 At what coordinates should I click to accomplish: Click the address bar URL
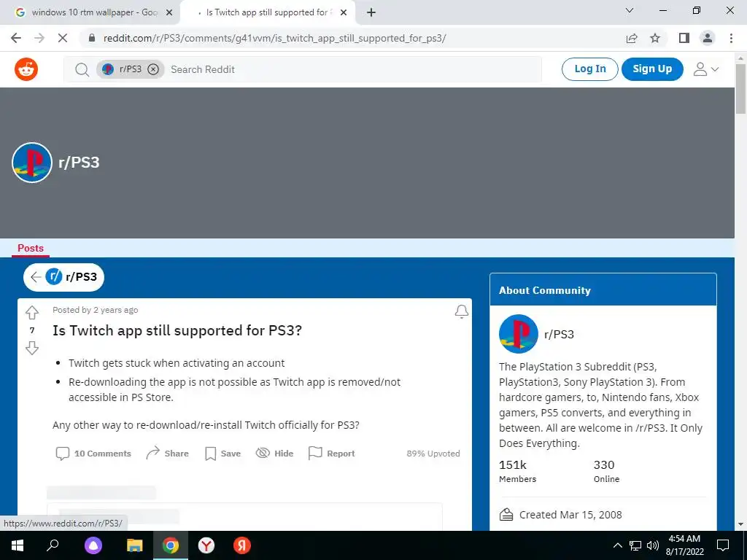tap(274, 38)
